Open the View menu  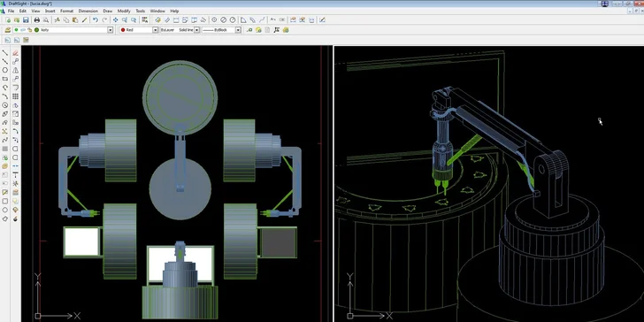35,11
